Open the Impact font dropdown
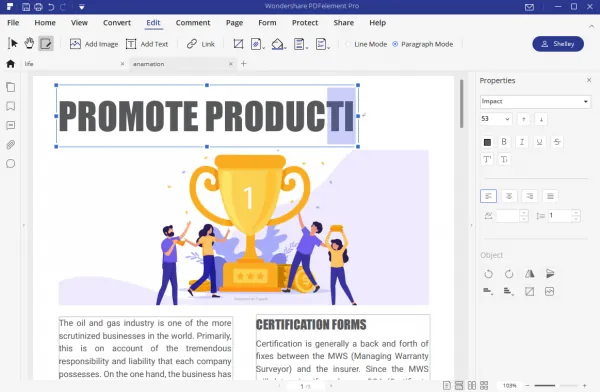600x392 pixels. point(535,101)
